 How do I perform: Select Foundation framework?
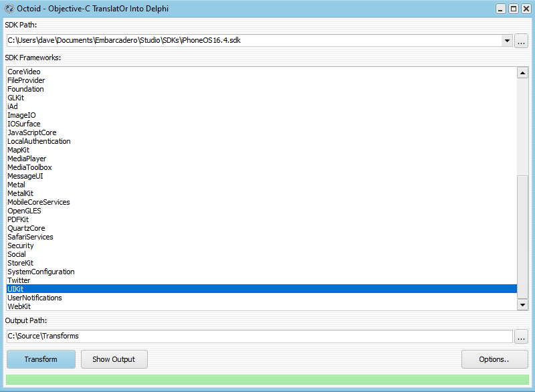click(261, 89)
